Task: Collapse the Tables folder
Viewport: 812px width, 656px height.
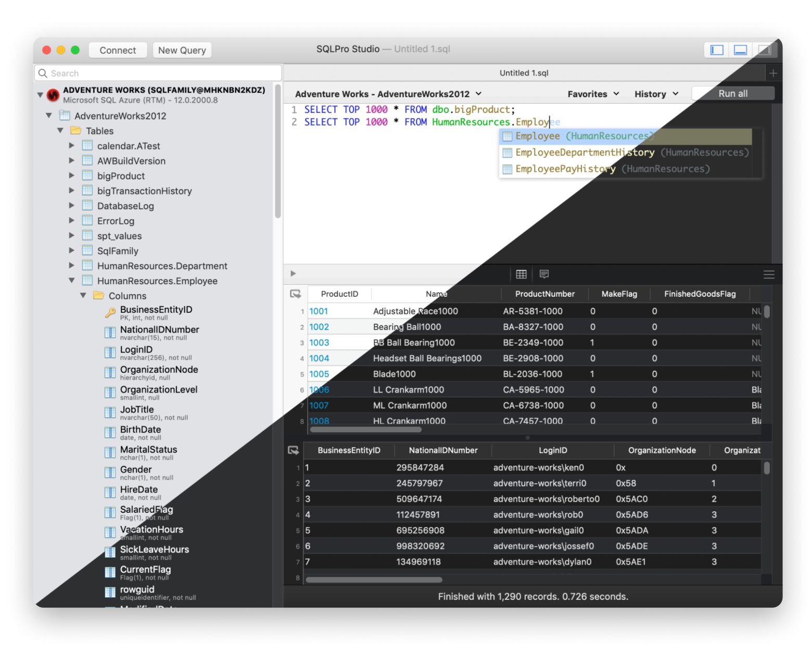Action: tap(60, 131)
